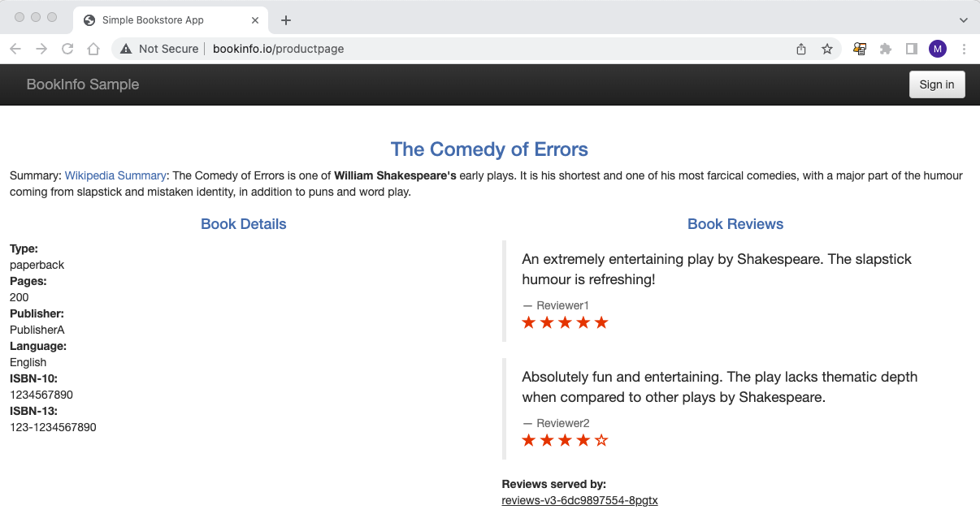
Task: Reload the page with refresh icon
Action: tap(67, 49)
